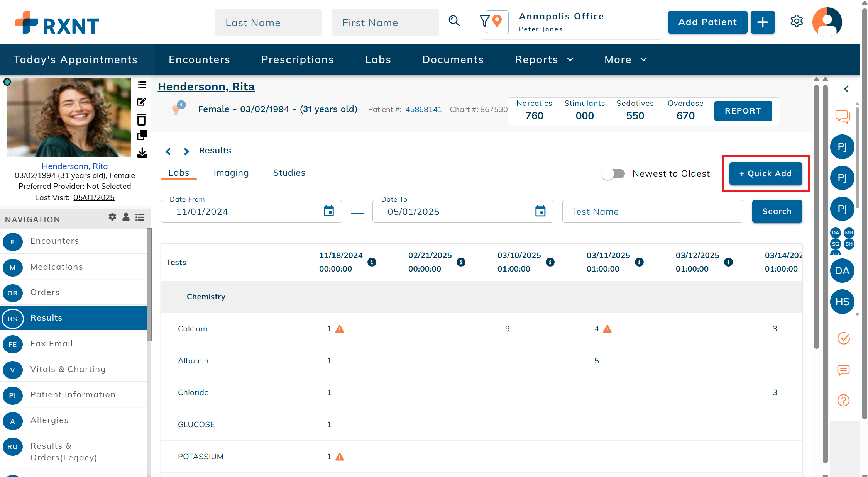Switch to the Studies tab
The image size is (868, 477).
[x=289, y=173]
